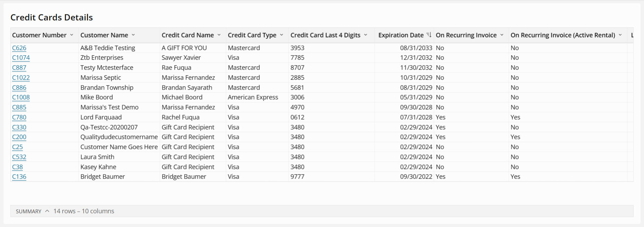Open customer link C330
Image resolution: width=644 pixels, height=227 pixels.
19,127
